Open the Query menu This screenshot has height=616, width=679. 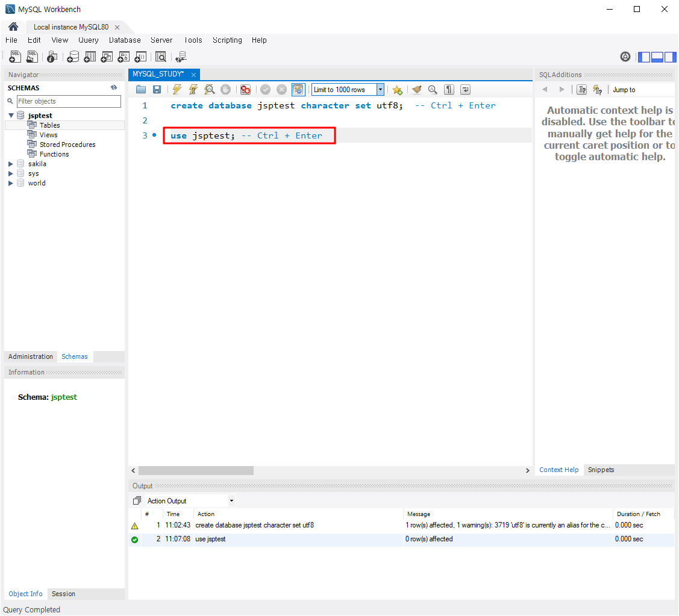(x=89, y=40)
